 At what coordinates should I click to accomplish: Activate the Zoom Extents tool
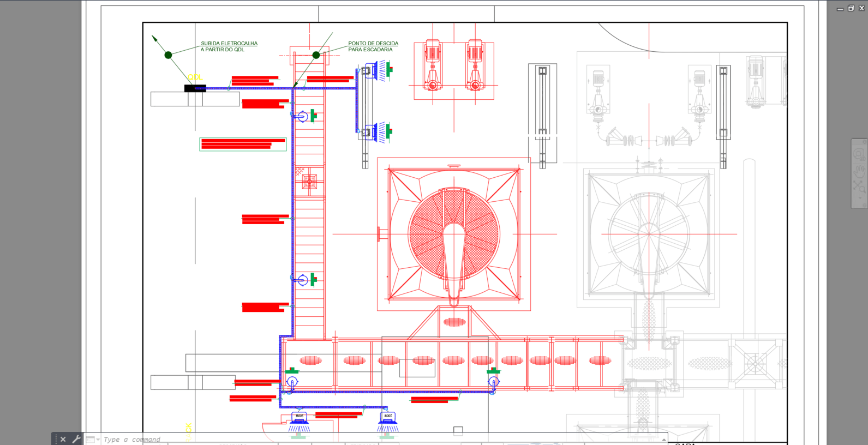pos(859,187)
